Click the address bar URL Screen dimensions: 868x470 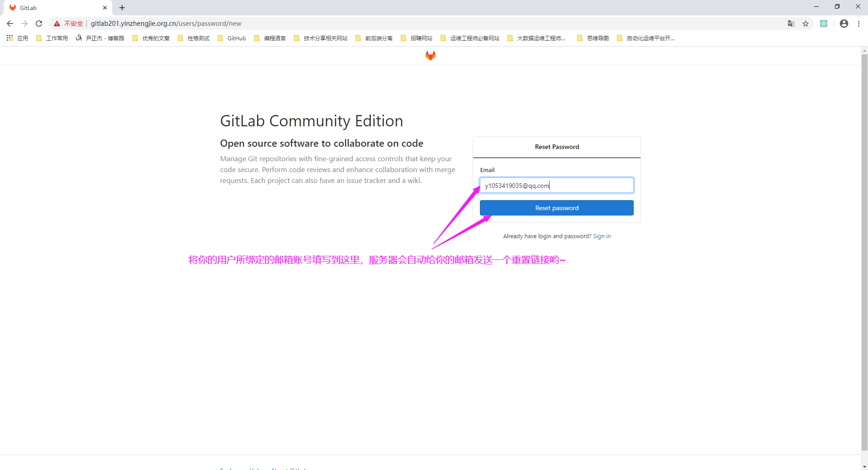166,24
